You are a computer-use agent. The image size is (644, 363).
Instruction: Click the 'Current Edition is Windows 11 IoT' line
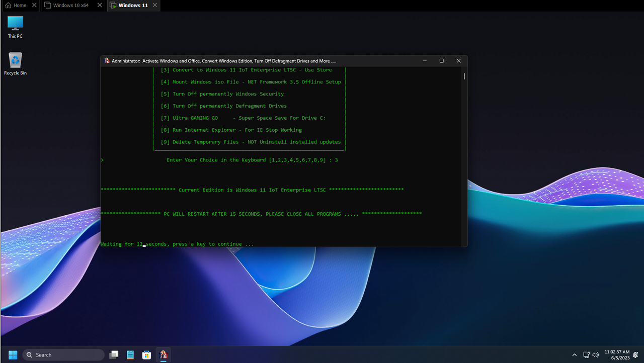click(x=252, y=190)
